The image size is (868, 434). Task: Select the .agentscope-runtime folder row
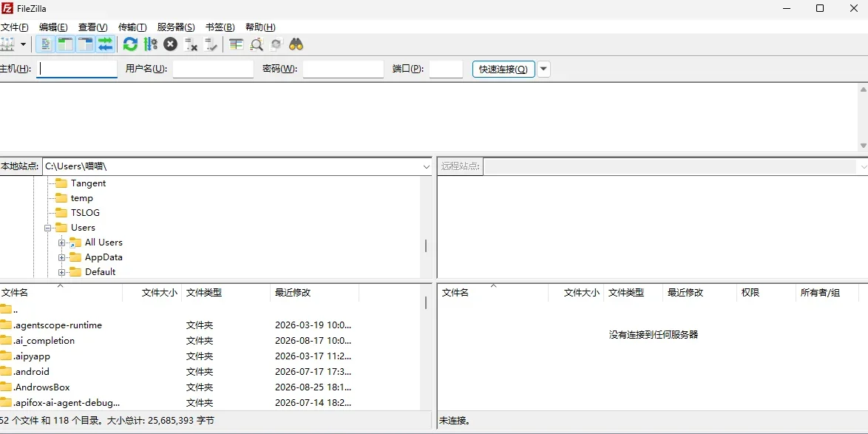coord(211,325)
